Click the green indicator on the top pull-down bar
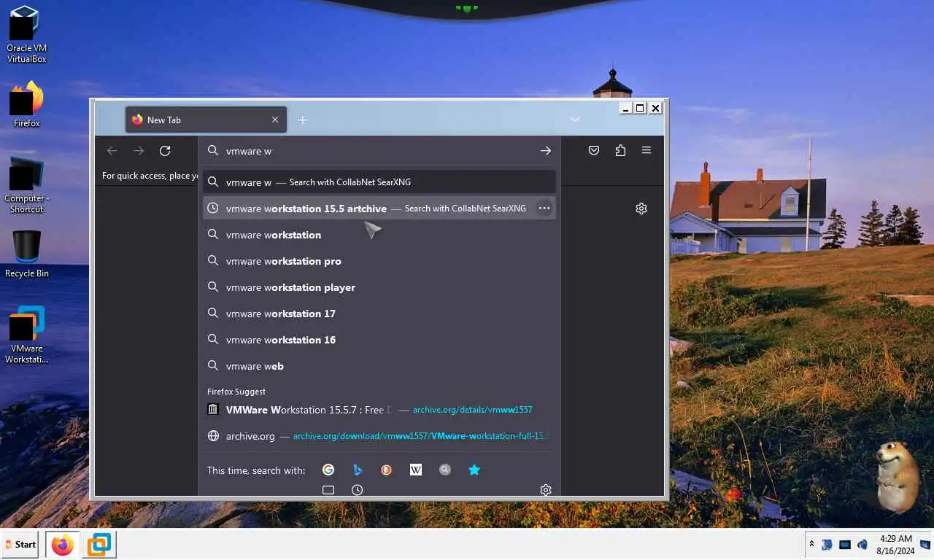 tap(467, 8)
